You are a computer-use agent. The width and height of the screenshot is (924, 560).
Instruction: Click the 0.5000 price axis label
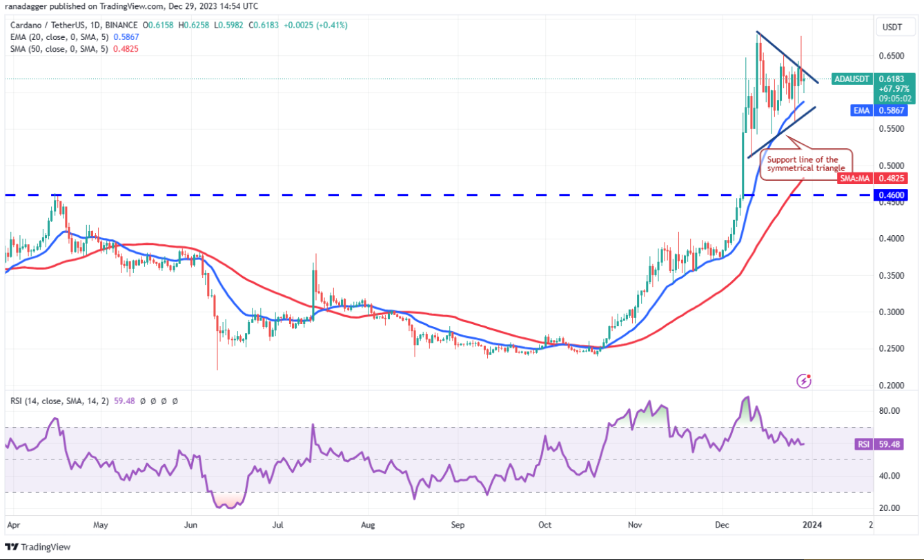pyautogui.click(x=891, y=166)
